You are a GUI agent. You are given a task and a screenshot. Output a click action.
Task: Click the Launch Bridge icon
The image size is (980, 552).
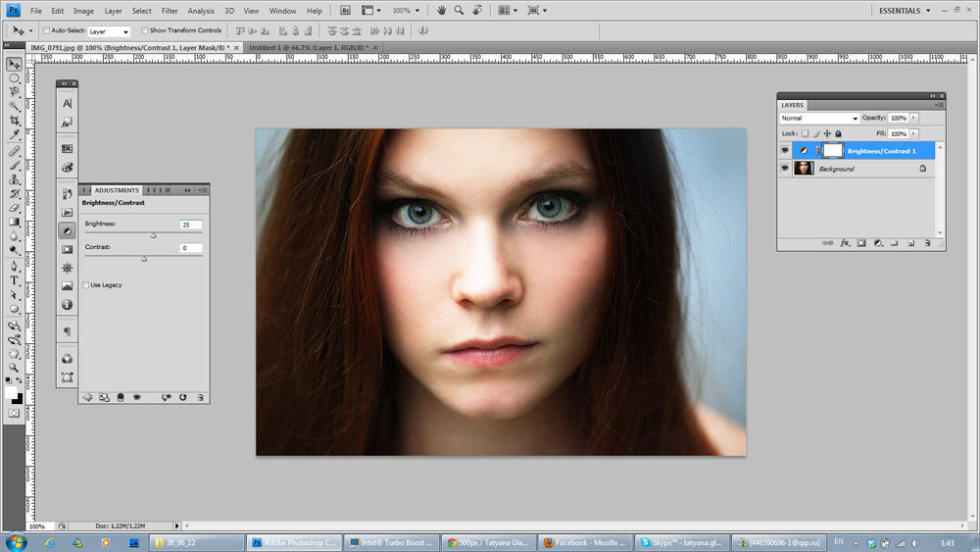[x=345, y=11]
